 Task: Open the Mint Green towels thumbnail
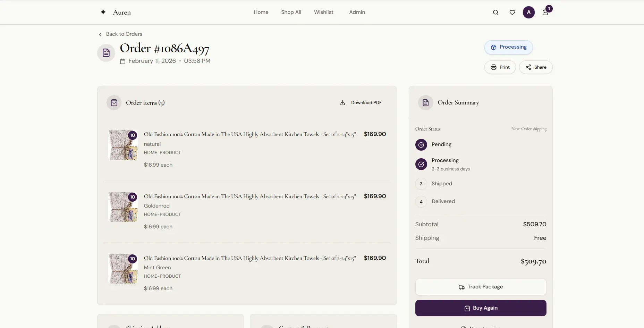123,269
